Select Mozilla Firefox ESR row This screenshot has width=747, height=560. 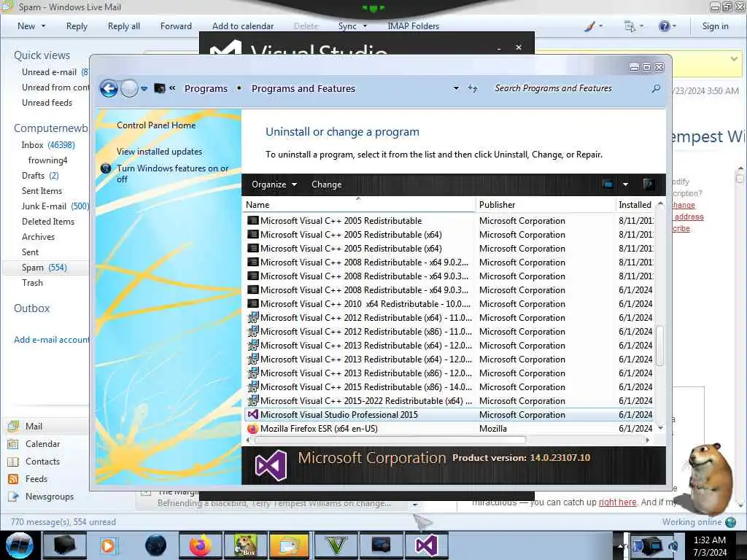(x=449, y=429)
